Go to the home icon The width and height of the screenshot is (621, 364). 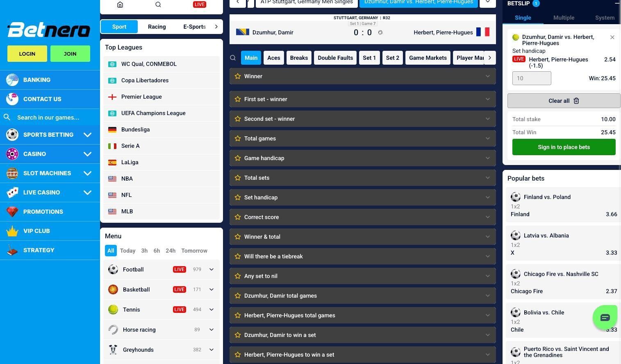120,5
